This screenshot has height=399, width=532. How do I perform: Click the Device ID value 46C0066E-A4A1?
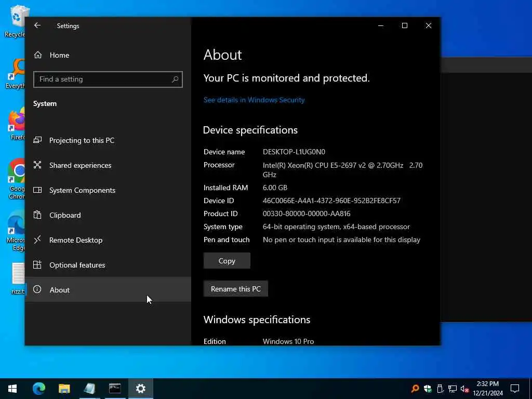[x=331, y=201]
